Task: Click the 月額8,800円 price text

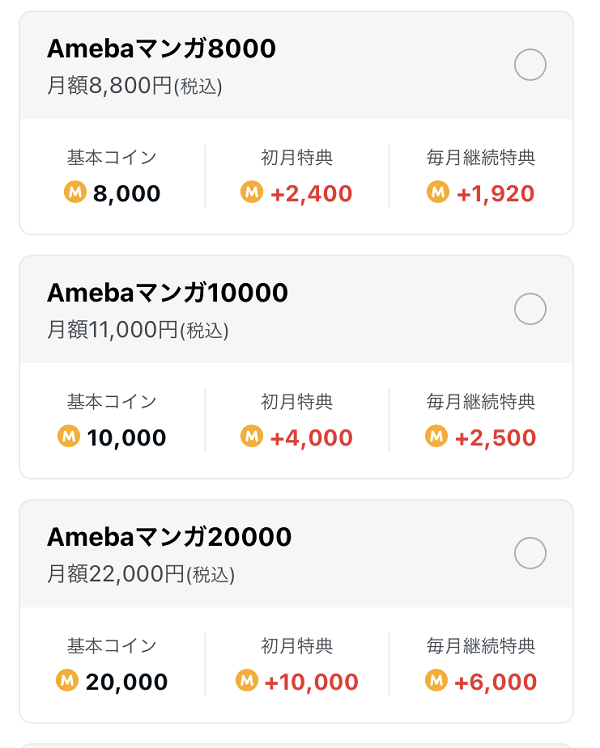Action: pyautogui.click(x=109, y=86)
